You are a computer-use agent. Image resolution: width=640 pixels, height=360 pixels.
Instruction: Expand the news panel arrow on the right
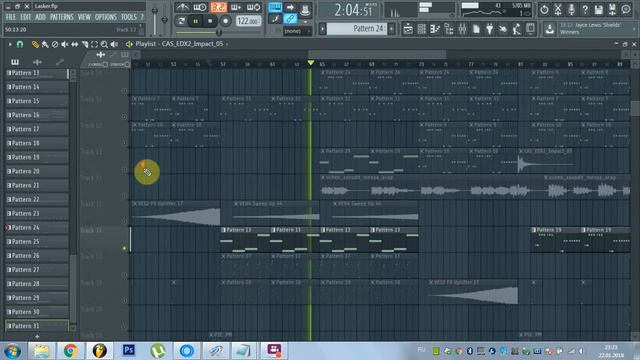click(635, 29)
